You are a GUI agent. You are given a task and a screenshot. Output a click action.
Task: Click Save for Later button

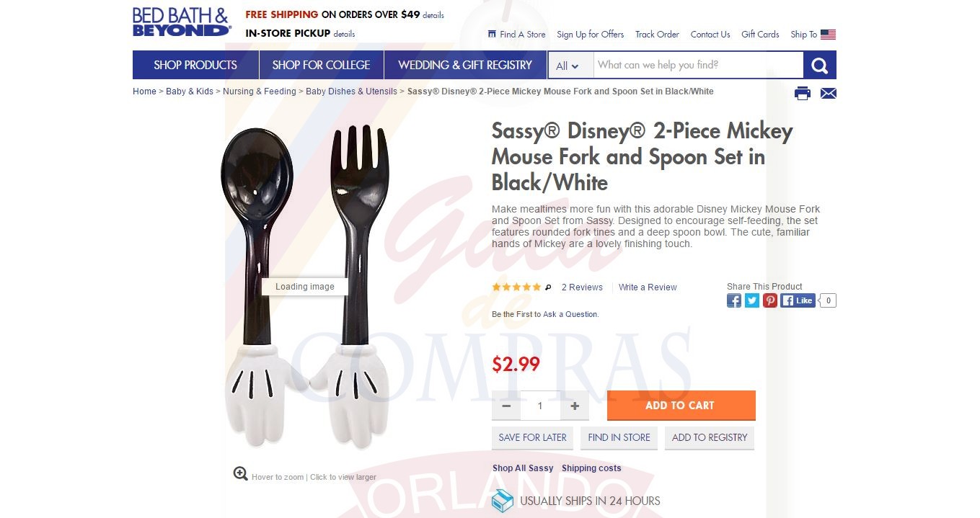point(533,437)
